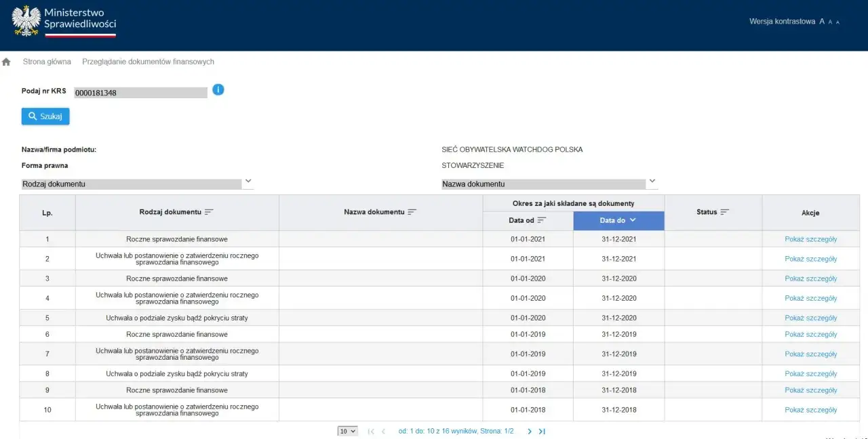Select Przeglądanie dokumentów finansowych breadcrumb entry
This screenshot has width=868, height=439.
pyautogui.click(x=149, y=61)
